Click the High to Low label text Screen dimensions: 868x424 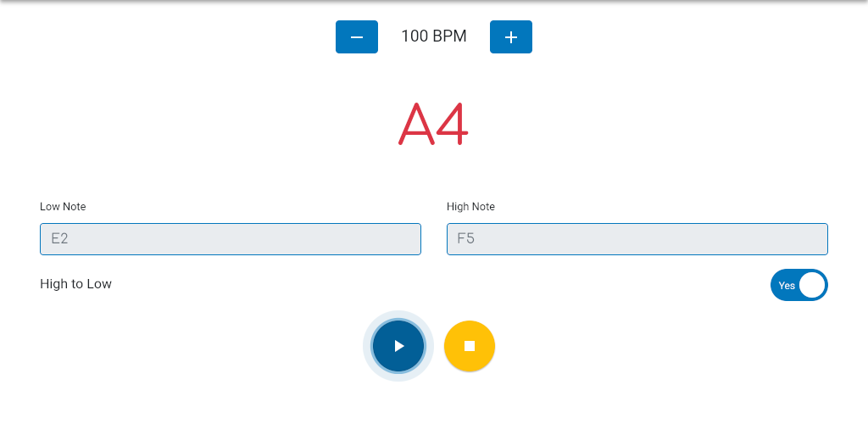click(75, 284)
